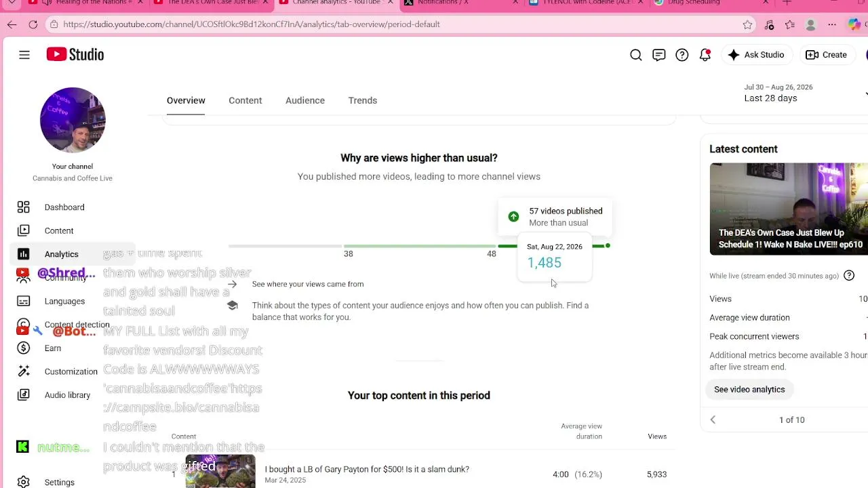Image resolution: width=868 pixels, height=488 pixels.
Task: Click the green endpoint on views bar
Action: 608,245
